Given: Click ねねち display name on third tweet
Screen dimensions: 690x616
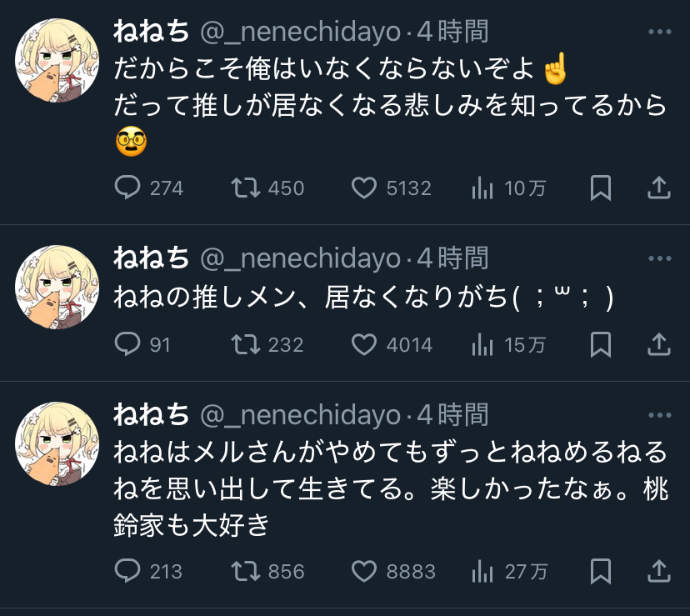Looking at the screenshot, I should (151, 414).
